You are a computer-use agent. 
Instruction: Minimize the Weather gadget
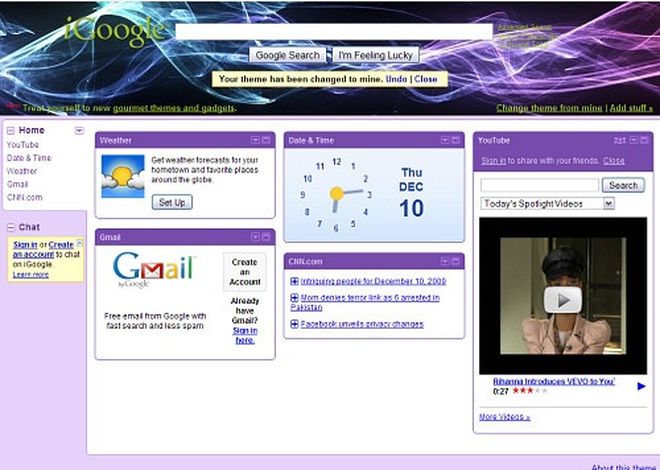[266, 140]
